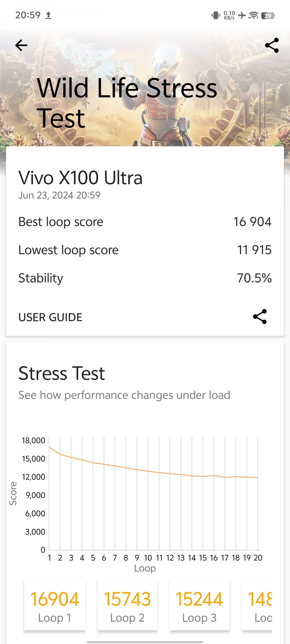Image resolution: width=290 pixels, height=644 pixels.
Task: Tap the Best loop score row
Action: (x=145, y=222)
